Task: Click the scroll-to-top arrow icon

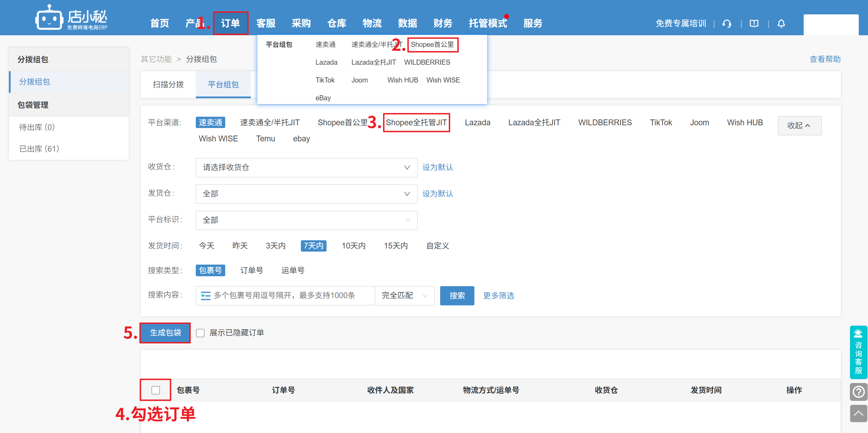Action: pos(858,413)
